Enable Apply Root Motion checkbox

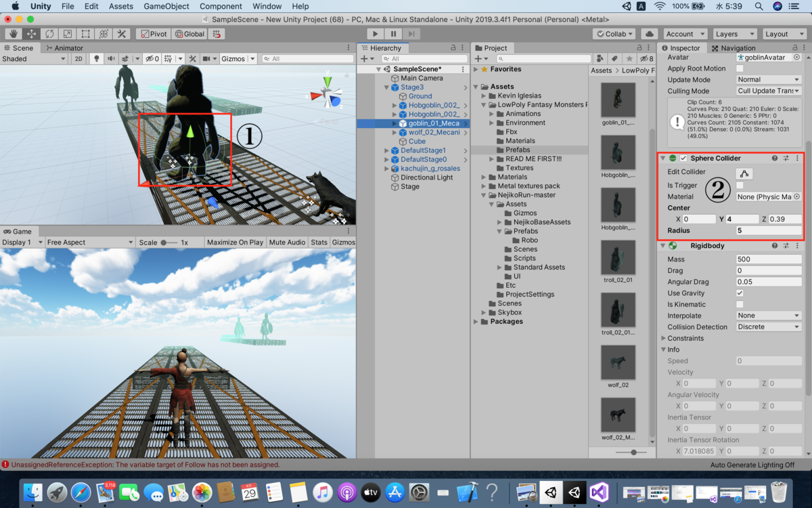click(740, 68)
